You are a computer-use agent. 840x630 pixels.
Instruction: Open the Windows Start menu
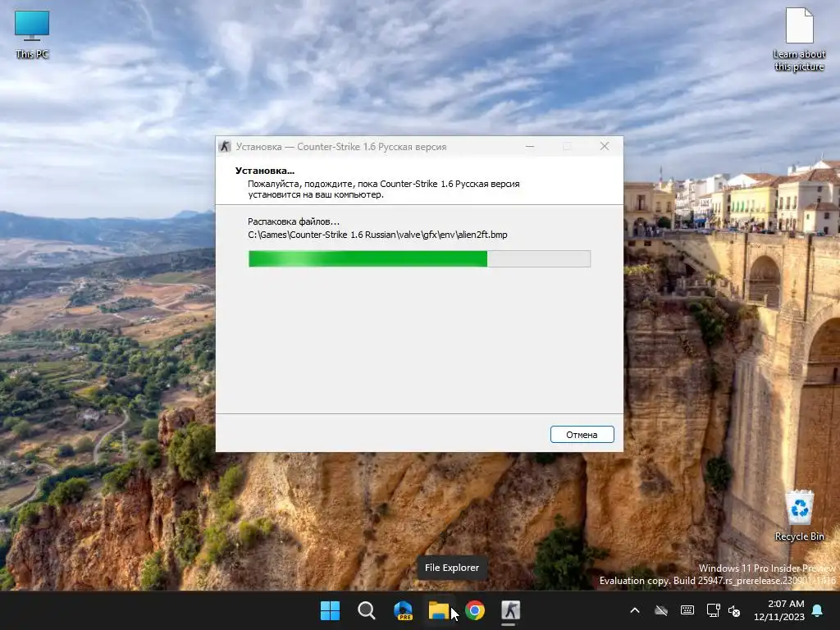[330, 610]
